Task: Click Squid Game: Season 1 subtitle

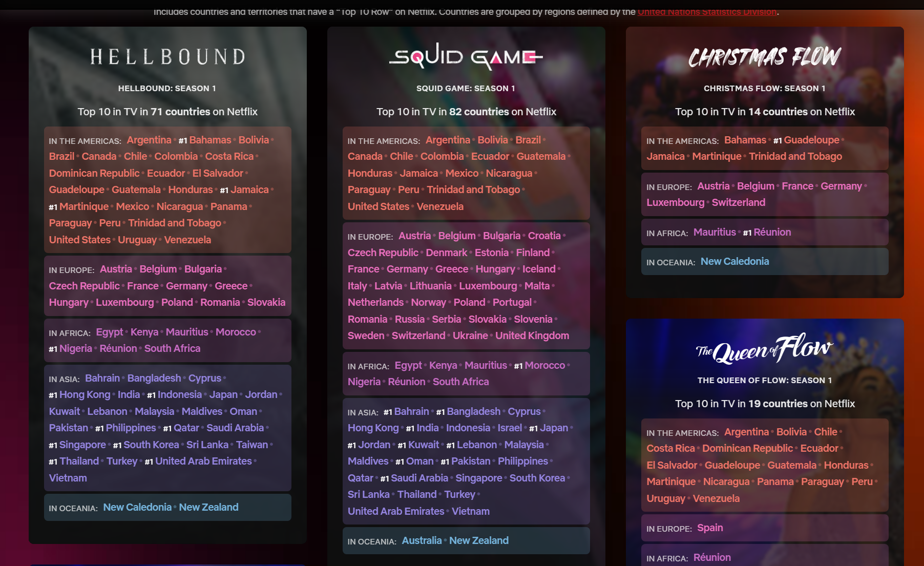Action: 466,89
